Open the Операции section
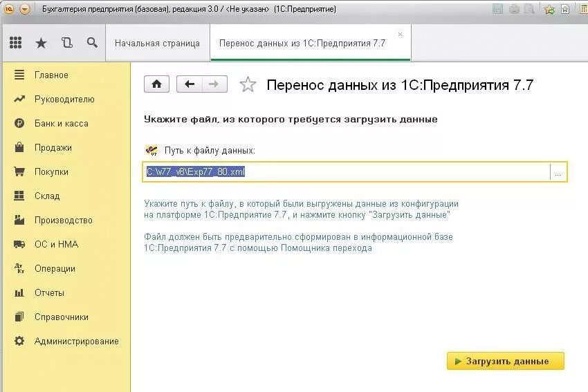Screen dimensions: 588x392 [x=65, y=269]
